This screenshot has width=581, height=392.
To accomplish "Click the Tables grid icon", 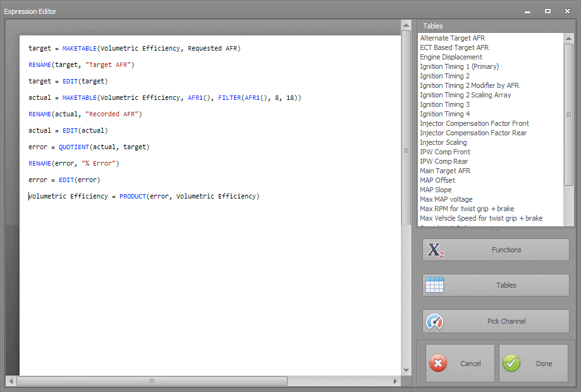I will (x=435, y=285).
